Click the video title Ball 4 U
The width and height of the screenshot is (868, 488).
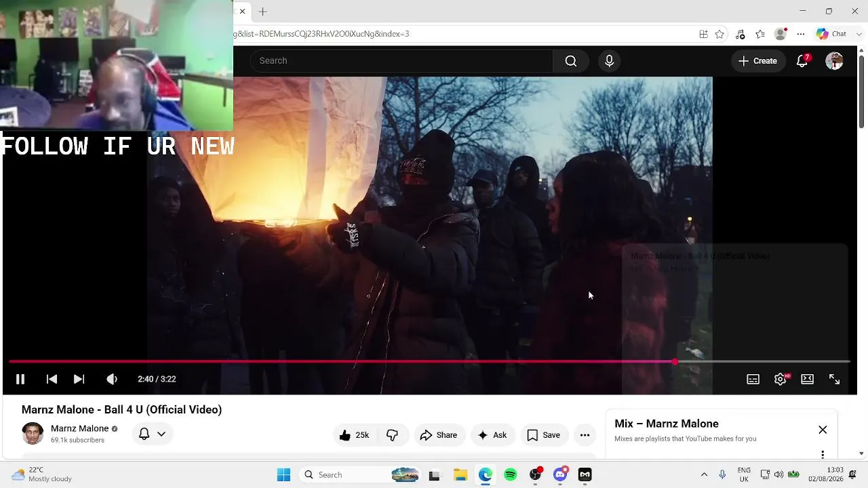tap(121, 409)
